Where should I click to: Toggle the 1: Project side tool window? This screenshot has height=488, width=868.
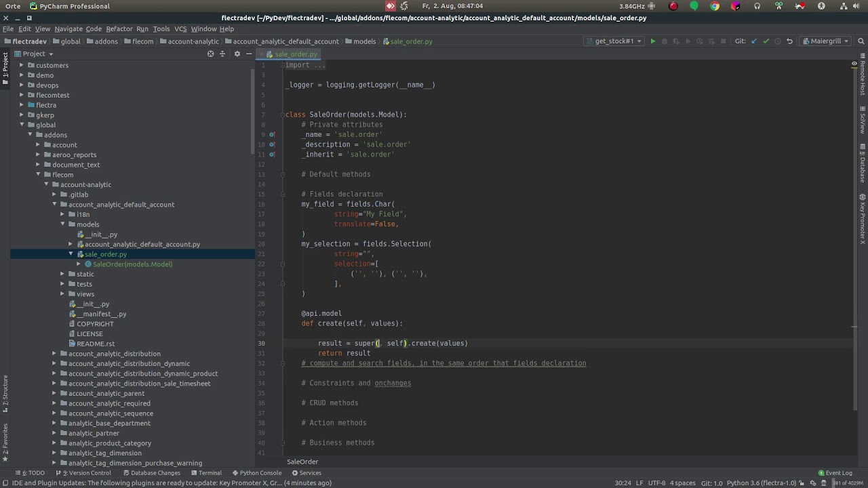5,68
